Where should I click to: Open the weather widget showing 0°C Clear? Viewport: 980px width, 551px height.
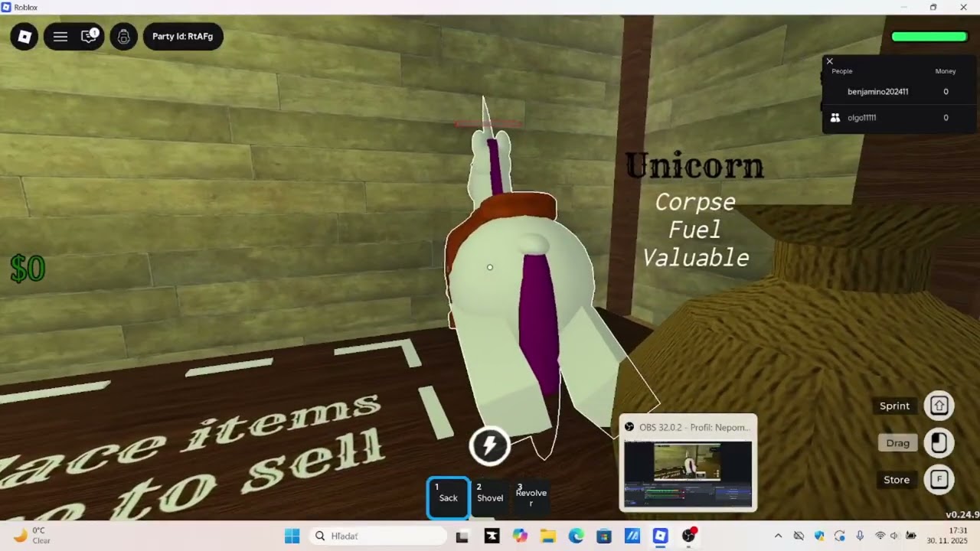pos(32,536)
